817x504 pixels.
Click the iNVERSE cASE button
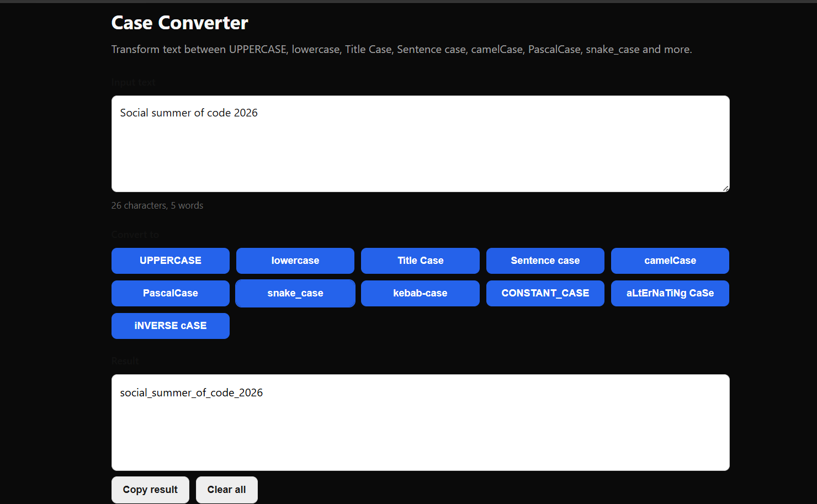tap(170, 326)
